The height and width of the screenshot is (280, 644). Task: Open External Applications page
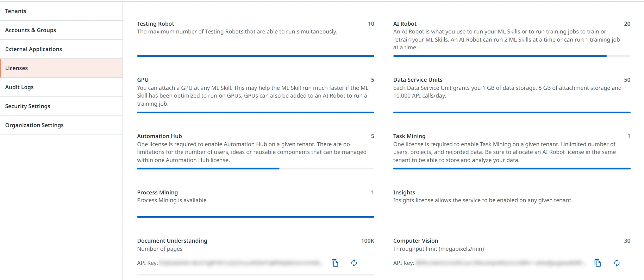61,49
